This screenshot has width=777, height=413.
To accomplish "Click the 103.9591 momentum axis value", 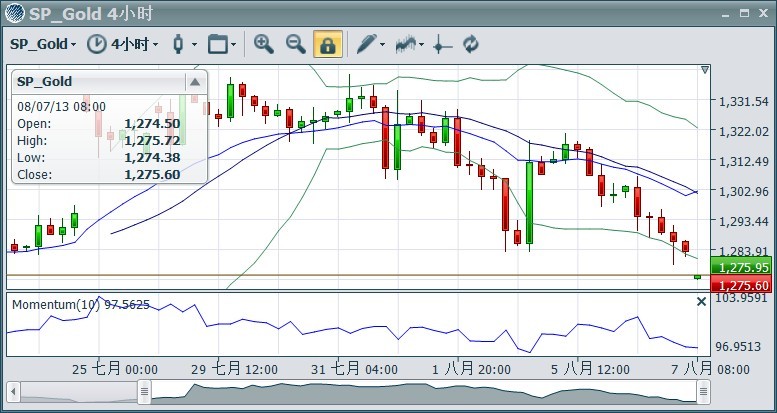I will coord(742,298).
